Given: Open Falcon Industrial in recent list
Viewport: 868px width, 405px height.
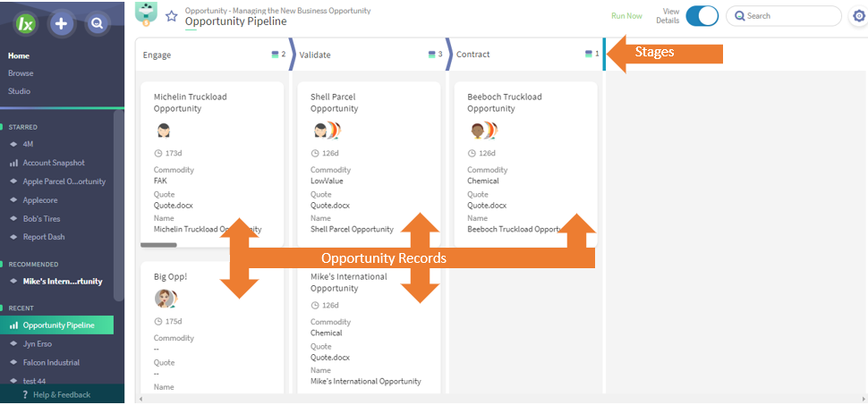Looking at the screenshot, I should coord(51,362).
